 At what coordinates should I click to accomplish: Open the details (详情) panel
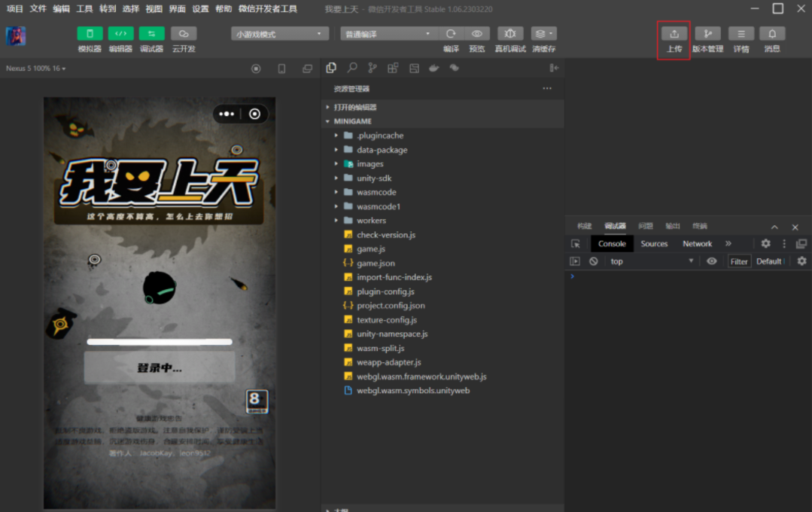coord(741,34)
